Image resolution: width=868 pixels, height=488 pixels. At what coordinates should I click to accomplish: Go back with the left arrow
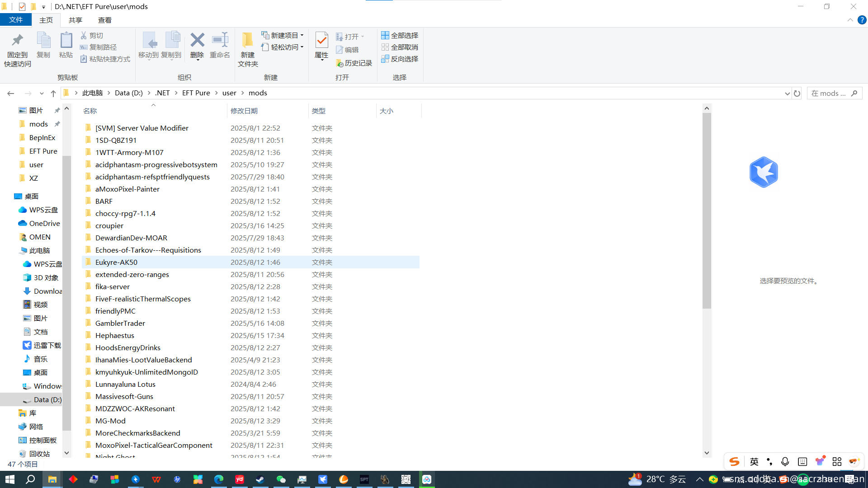[10, 93]
